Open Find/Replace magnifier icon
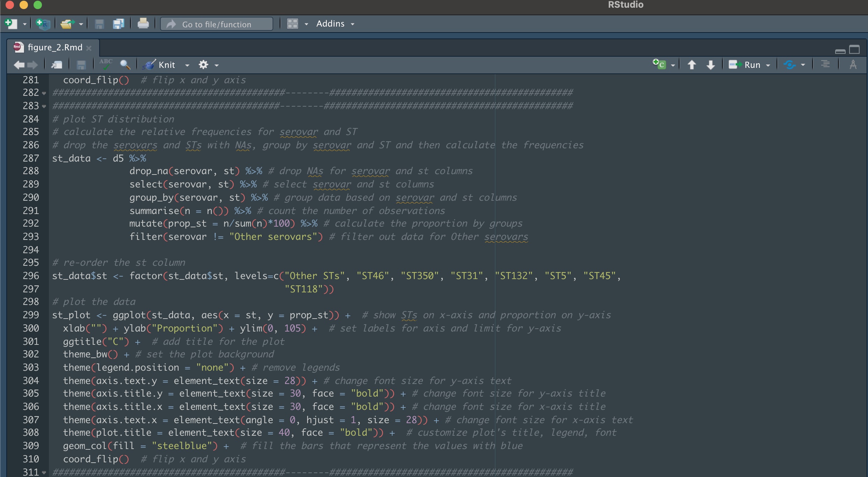 point(125,65)
